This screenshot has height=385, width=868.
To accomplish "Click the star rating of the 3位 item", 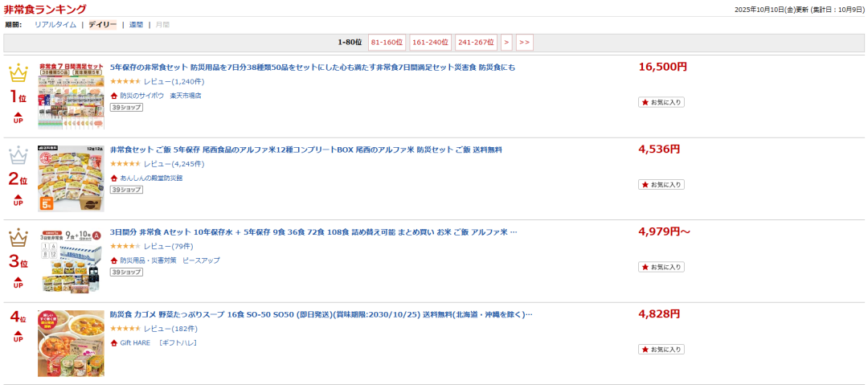I will pyautogui.click(x=125, y=247).
